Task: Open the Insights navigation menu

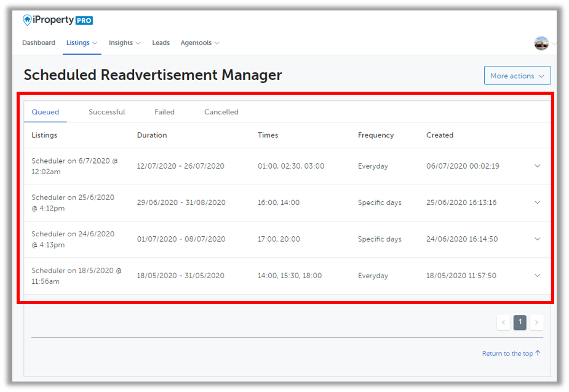Action: [x=124, y=43]
